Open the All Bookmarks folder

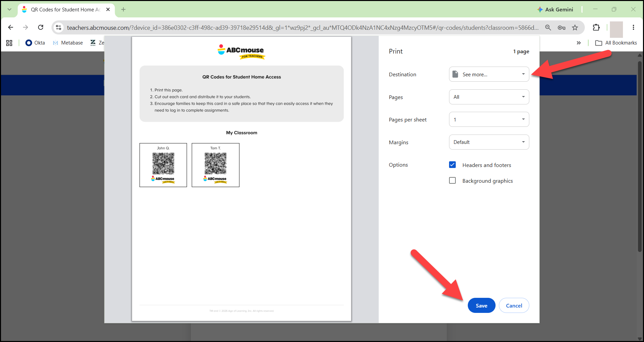point(616,43)
